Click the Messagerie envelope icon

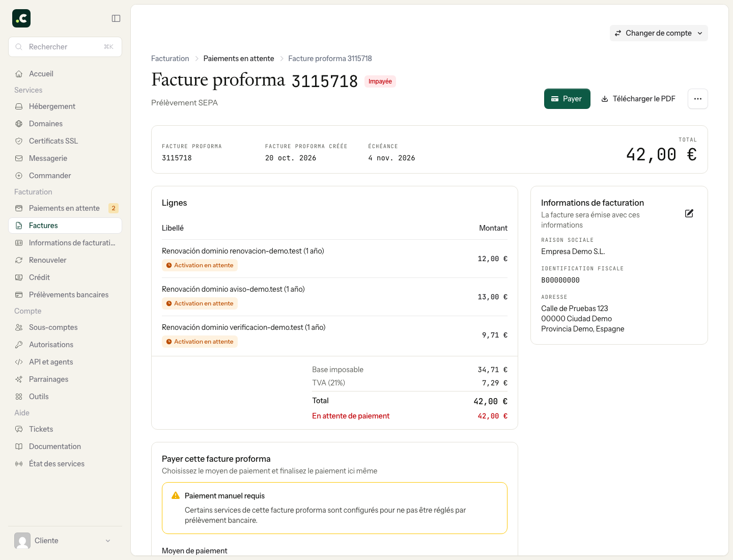pyautogui.click(x=19, y=158)
